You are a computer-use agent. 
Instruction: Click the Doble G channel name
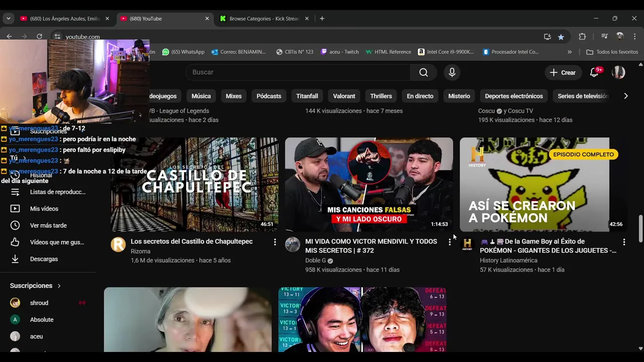click(315, 260)
